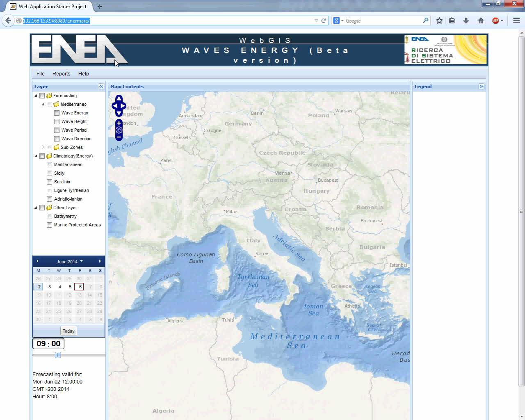Open the File menu
The width and height of the screenshot is (525, 420).
tap(41, 73)
